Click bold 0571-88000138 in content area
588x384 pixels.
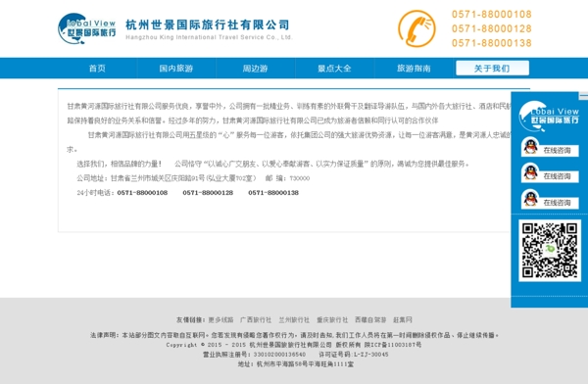click(x=273, y=193)
